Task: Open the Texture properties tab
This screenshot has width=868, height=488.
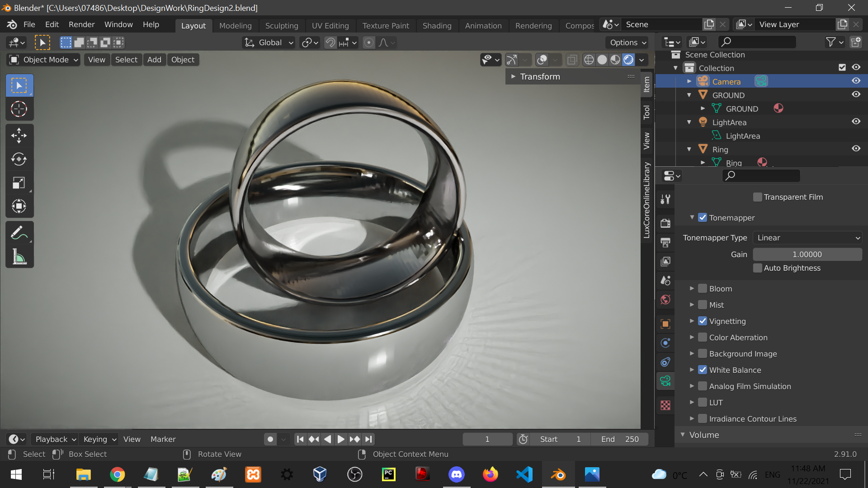Action: point(665,405)
